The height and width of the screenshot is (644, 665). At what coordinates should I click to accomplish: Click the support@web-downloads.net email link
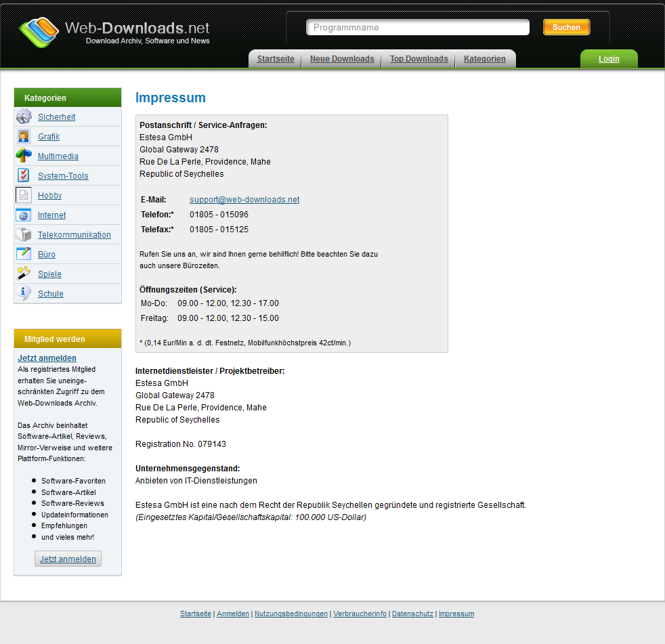244,200
